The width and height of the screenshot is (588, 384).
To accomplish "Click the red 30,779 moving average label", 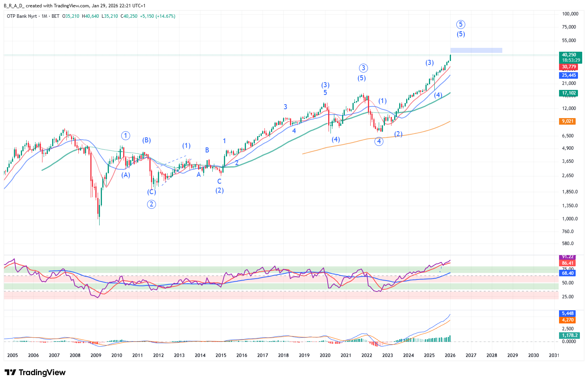I will pyautogui.click(x=569, y=67).
